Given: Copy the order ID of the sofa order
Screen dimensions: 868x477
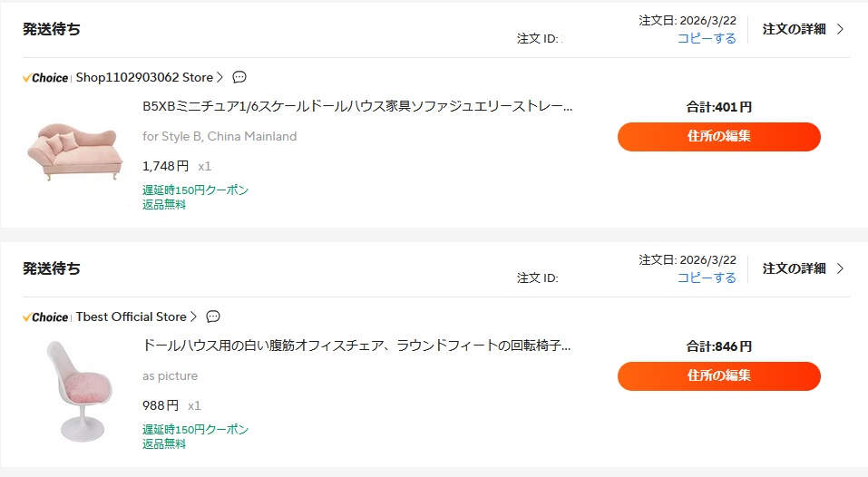Looking at the screenshot, I should (707, 38).
